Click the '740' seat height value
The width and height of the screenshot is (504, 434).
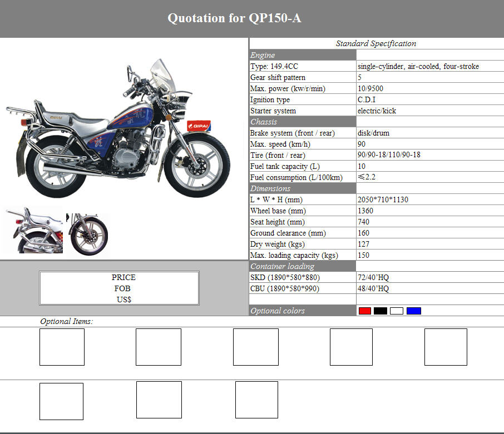(x=363, y=222)
